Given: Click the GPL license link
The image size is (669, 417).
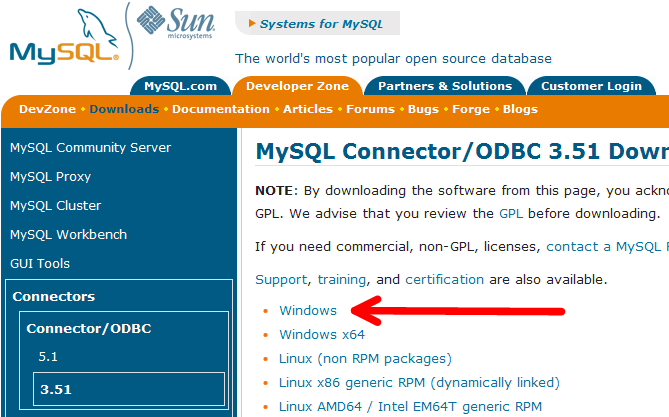Looking at the screenshot, I should [511, 213].
